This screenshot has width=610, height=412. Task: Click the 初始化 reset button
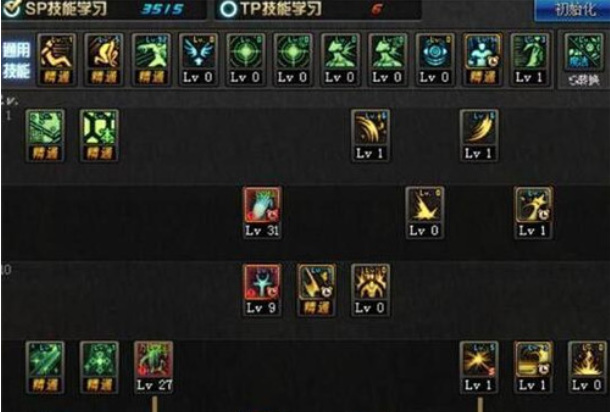[571, 9]
